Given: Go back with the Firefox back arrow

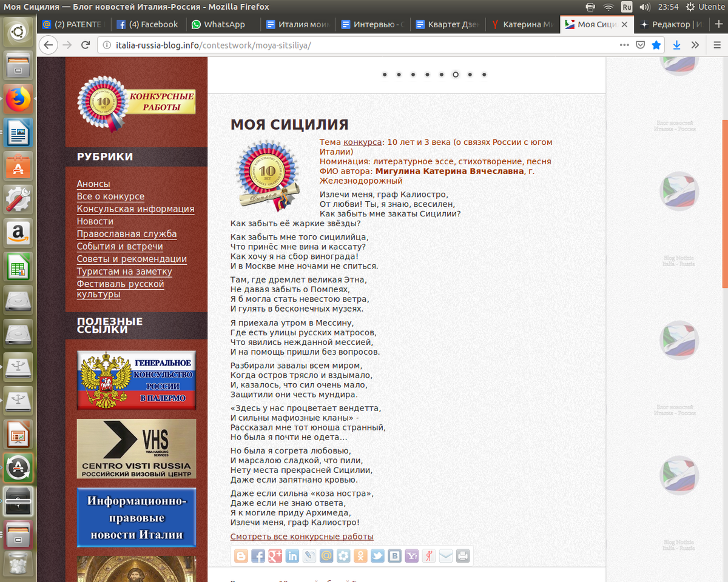Looking at the screenshot, I should click(x=49, y=45).
